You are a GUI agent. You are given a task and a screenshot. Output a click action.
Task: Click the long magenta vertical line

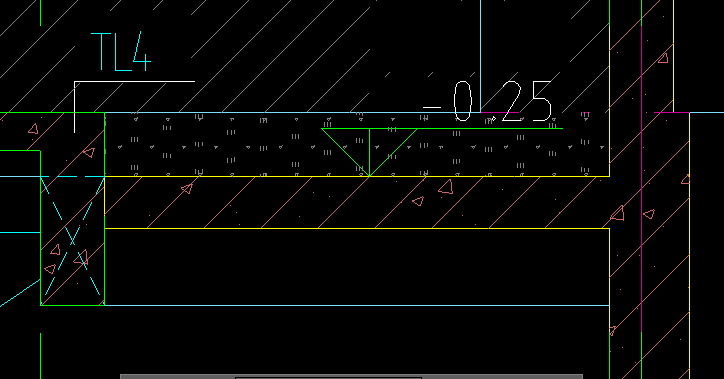coord(641,166)
